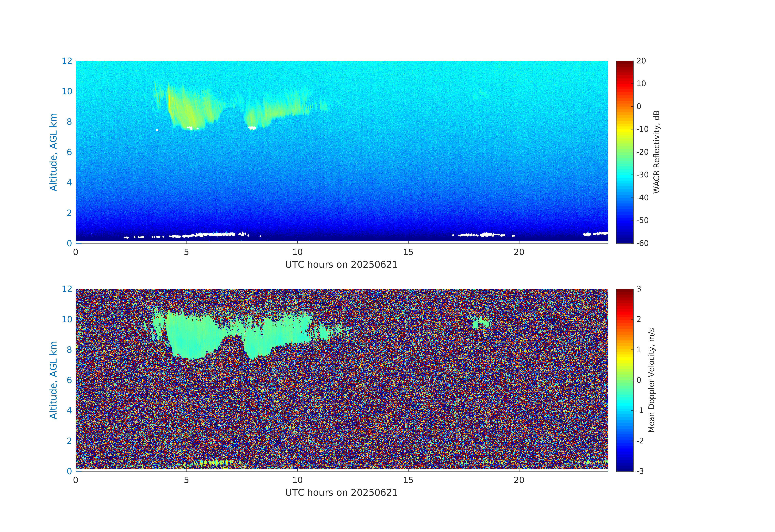Click y-axis tick '12' of top plot
This screenshot has height=532, width=775.
click(x=67, y=61)
